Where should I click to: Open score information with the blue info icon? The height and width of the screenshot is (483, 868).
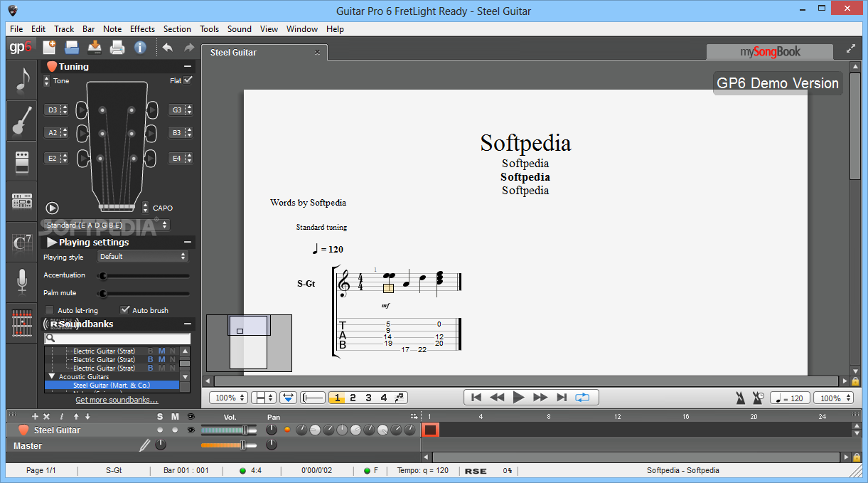(x=140, y=48)
